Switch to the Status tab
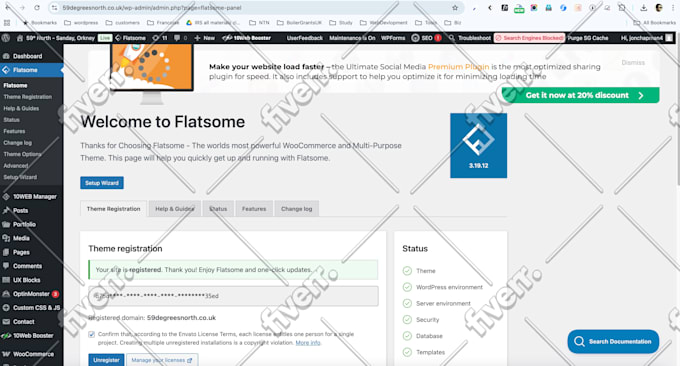The height and width of the screenshot is (366, 680). pos(218,209)
